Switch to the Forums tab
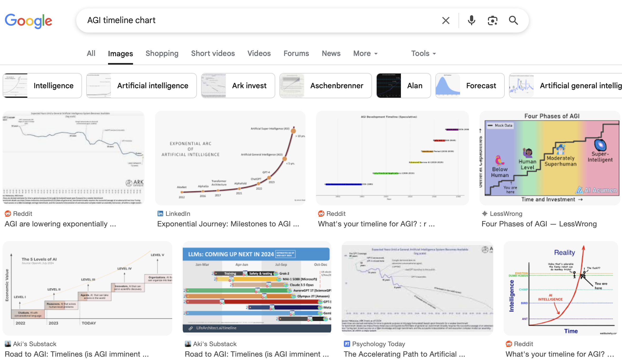 [x=296, y=53]
